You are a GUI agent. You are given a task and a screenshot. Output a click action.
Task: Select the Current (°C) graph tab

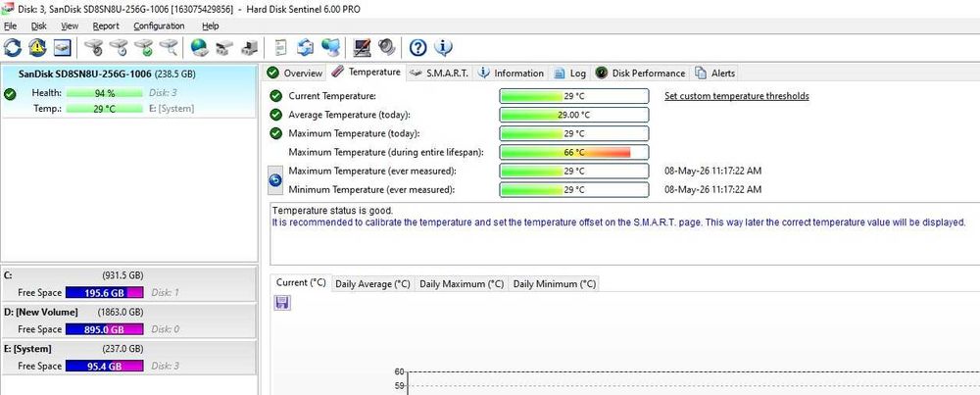coord(301,282)
